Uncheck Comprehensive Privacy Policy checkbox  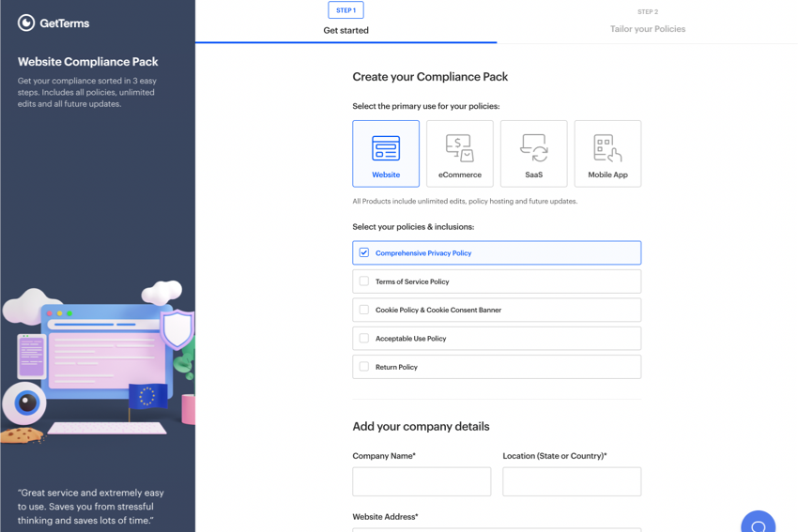tap(364, 252)
